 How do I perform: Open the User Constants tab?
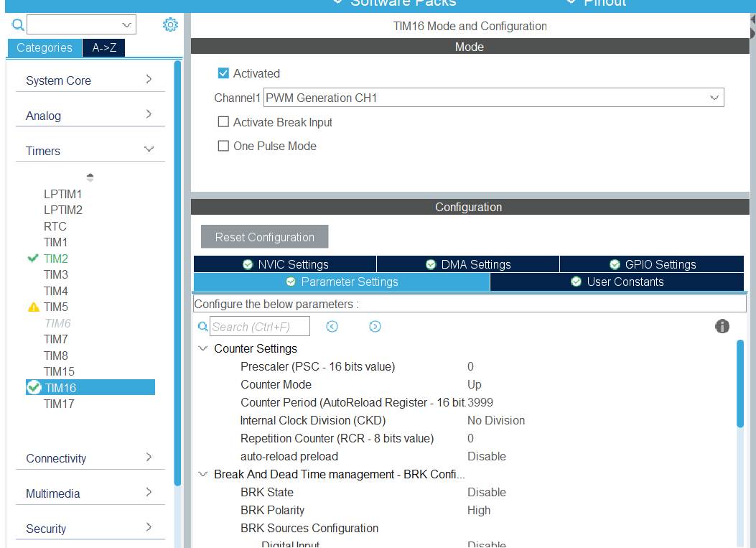(617, 282)
